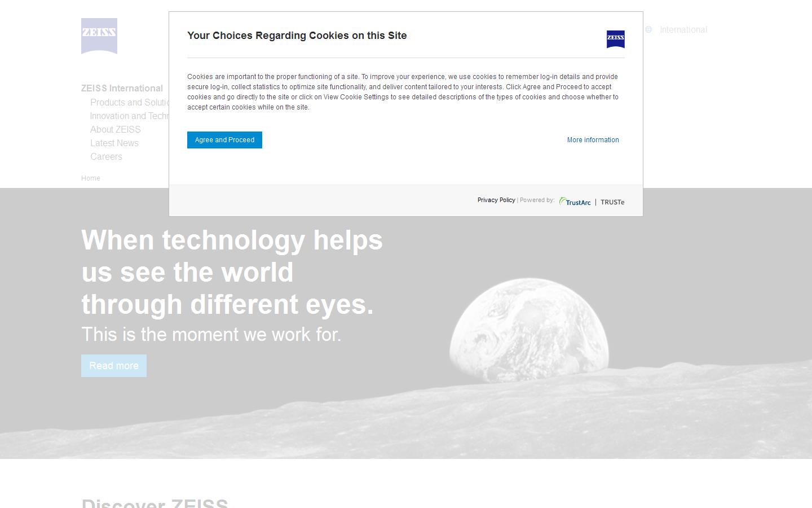
Task: Open Innovation and Technology menu item
Action: coord(131,116)
